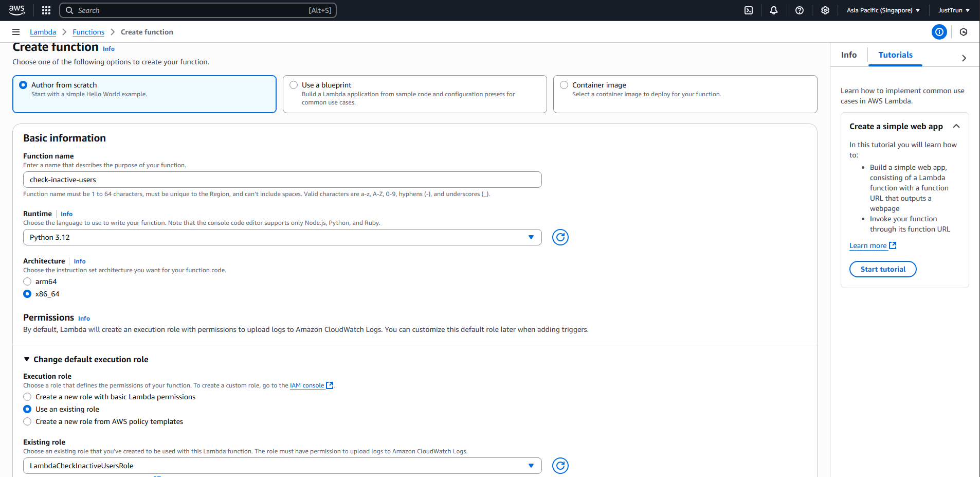Open Info link next to Architecture
Viewport: 980px width, 477px height.
(x=80, y=261)
